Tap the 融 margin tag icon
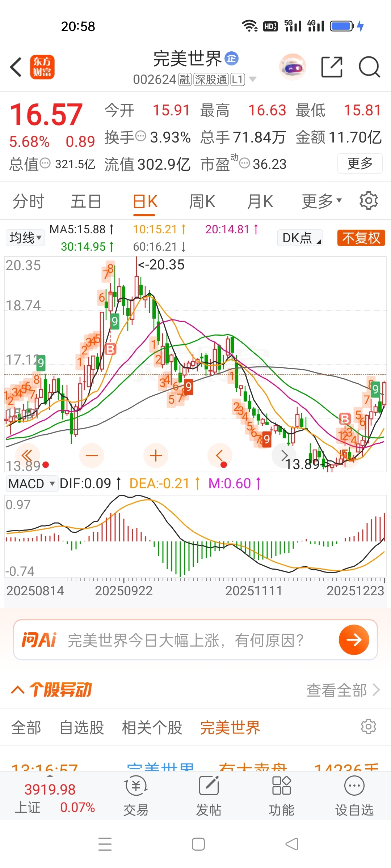Image resolution: width=391 pixels, height=868 pixels. 185,80
